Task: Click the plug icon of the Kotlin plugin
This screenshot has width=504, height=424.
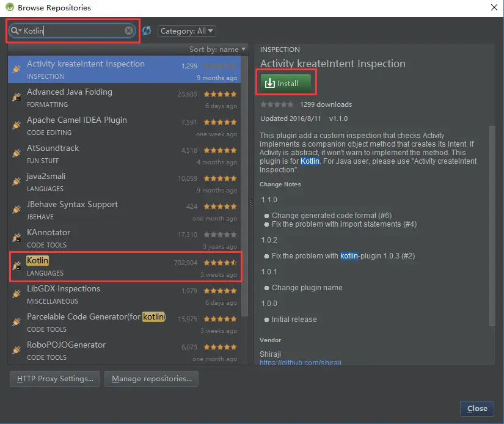Action: (16, 266)
